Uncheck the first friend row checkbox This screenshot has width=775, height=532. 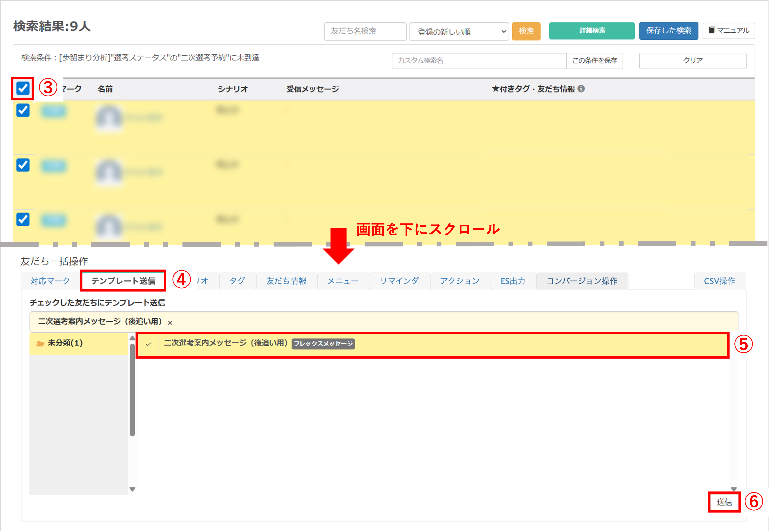23,110
